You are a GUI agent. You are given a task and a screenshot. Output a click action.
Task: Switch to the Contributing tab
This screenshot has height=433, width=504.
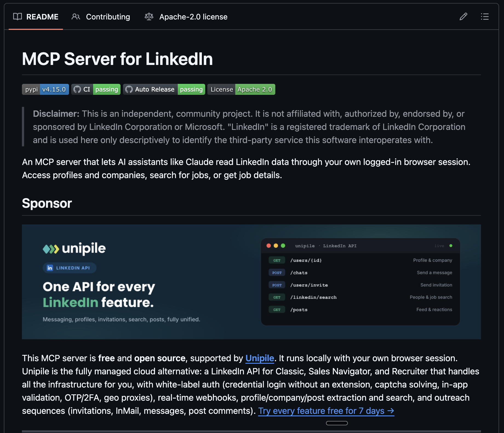point(101,17)
